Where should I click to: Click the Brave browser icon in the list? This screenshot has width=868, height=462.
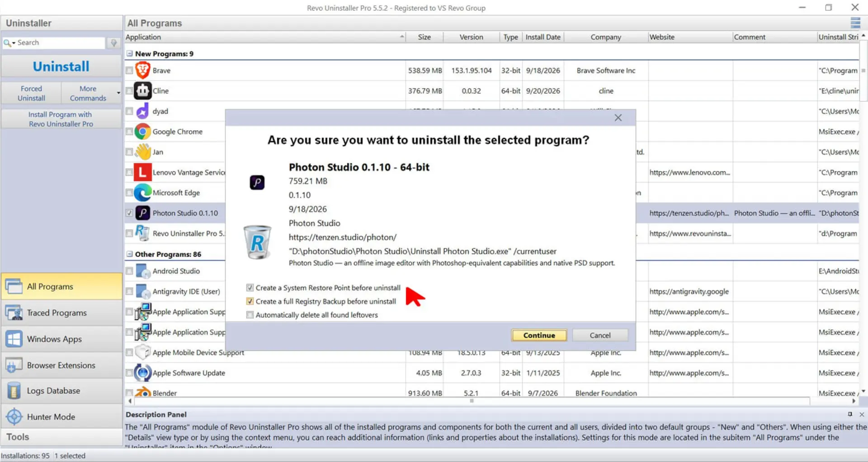pyautogui.click(x=142, y=71)
